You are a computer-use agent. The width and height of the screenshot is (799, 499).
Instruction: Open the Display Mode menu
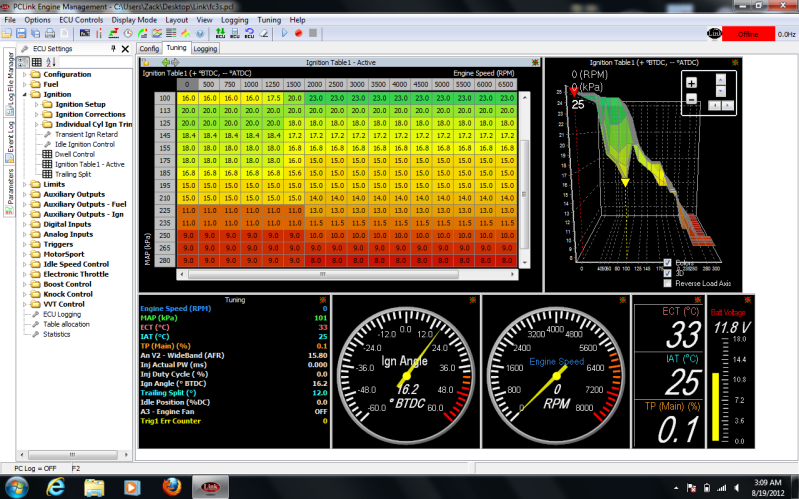[x=134, y=20]
